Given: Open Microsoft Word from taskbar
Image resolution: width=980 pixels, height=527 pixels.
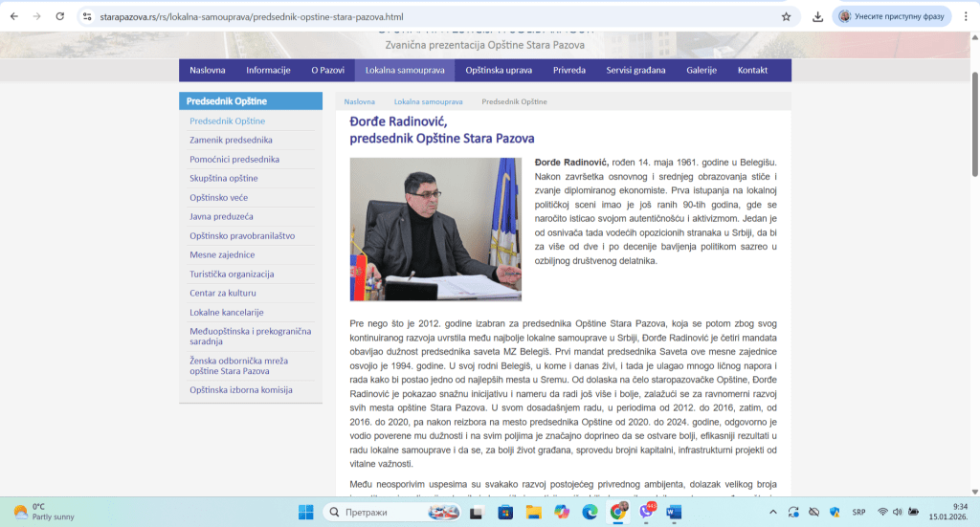Looking at the screenshot, I should point(674,512).
